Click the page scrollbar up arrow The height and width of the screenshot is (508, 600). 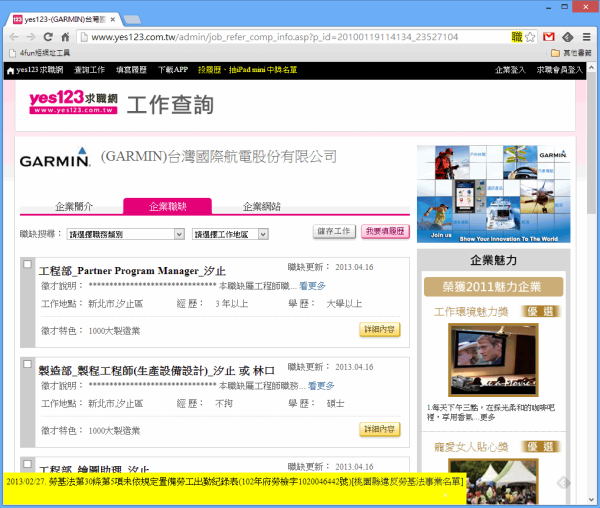[592, 67]
